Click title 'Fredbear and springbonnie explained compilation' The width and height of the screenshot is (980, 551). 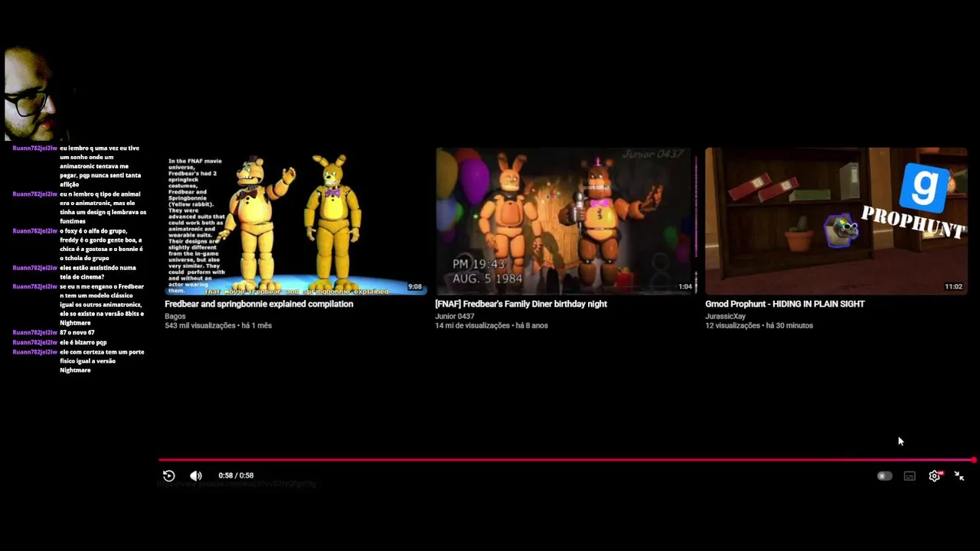click(x=259, y=304)
